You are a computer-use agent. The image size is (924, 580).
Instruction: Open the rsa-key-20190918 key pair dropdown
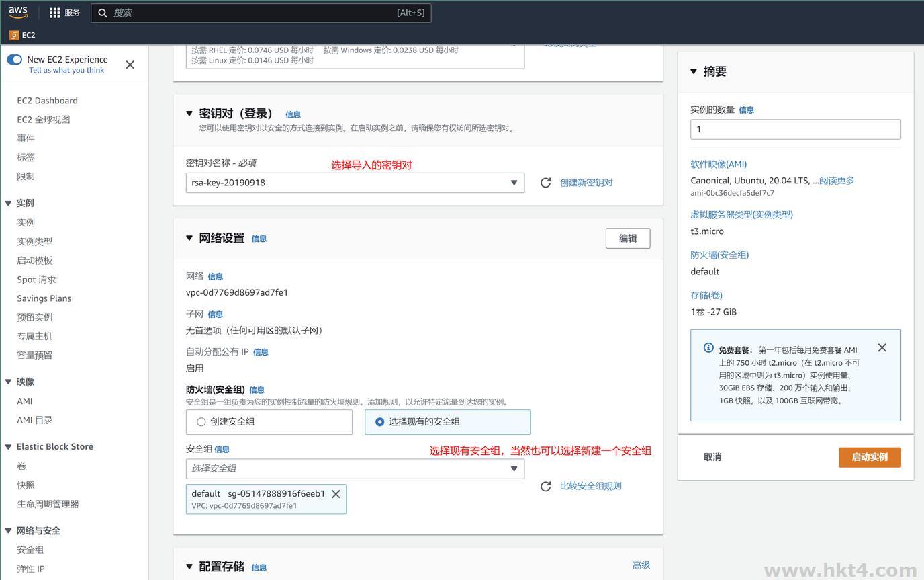click(x=355, y=183)
